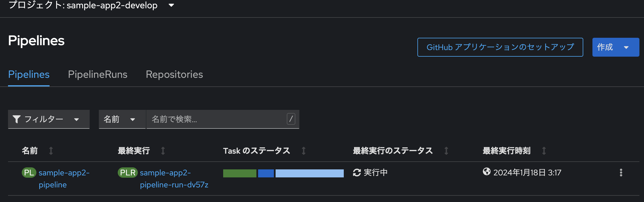Click the green task status progress segment
Screen dimensions: 644x202
point(240,173)
